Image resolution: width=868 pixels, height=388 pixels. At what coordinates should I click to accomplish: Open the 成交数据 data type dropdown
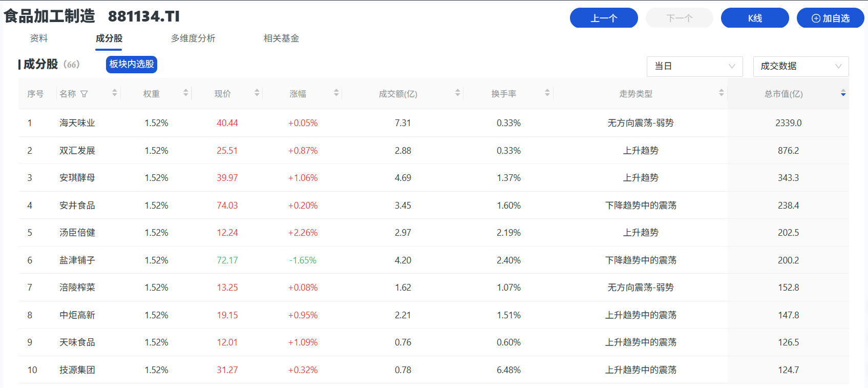pos(800,66)
